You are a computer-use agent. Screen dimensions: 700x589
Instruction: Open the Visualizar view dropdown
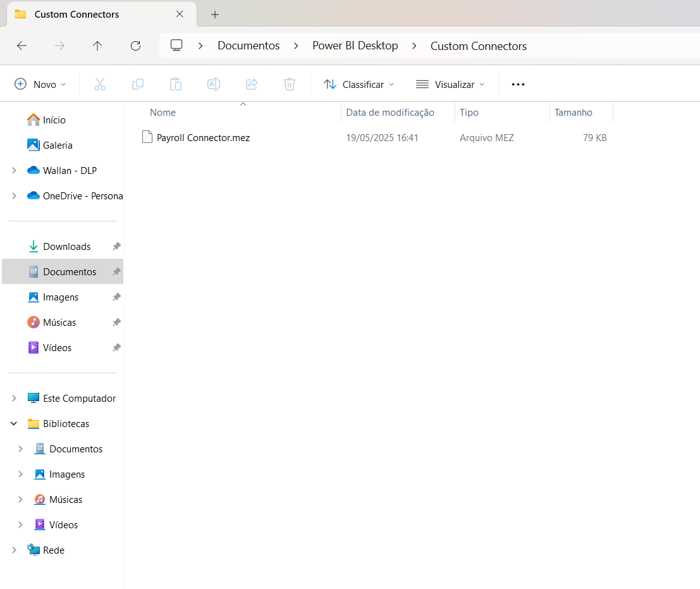tap(450, 84)
